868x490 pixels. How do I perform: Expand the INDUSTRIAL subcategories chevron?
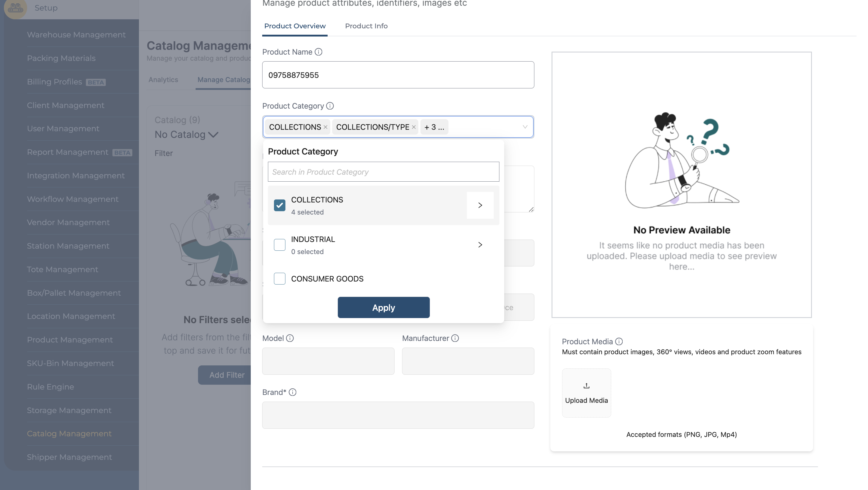pos(480,245)
